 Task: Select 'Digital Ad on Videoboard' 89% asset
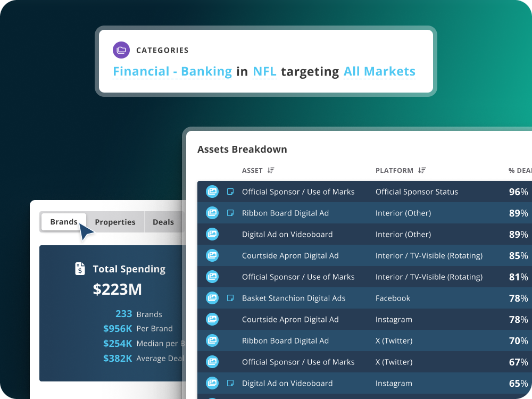point(287,234)
